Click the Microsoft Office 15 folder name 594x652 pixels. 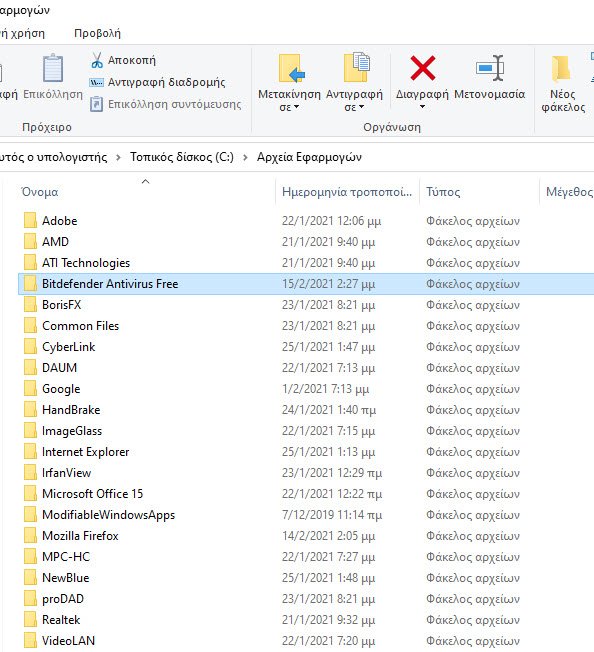(92, 494)
